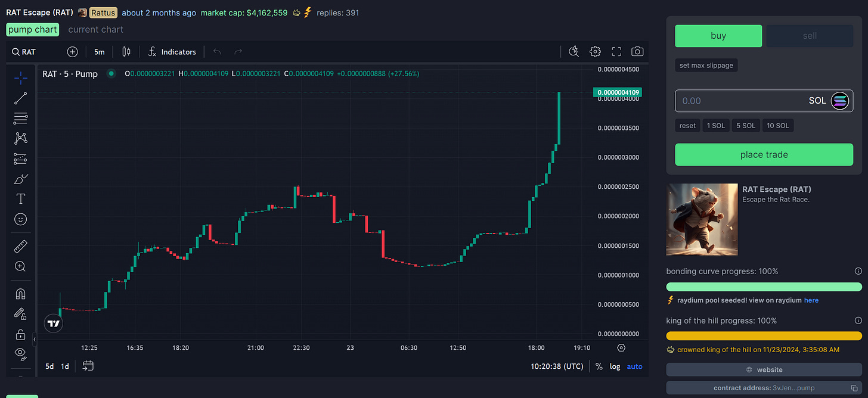This screenshot has width=868, height=398.
Task: Enter fullscreen chart mode
Action: 616,52
